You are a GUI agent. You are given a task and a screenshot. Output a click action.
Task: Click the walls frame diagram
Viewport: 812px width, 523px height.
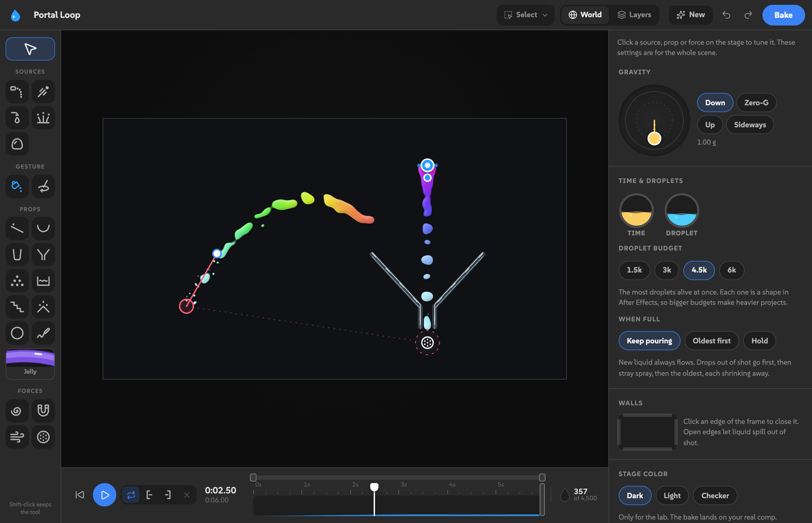tap(648, 432)
